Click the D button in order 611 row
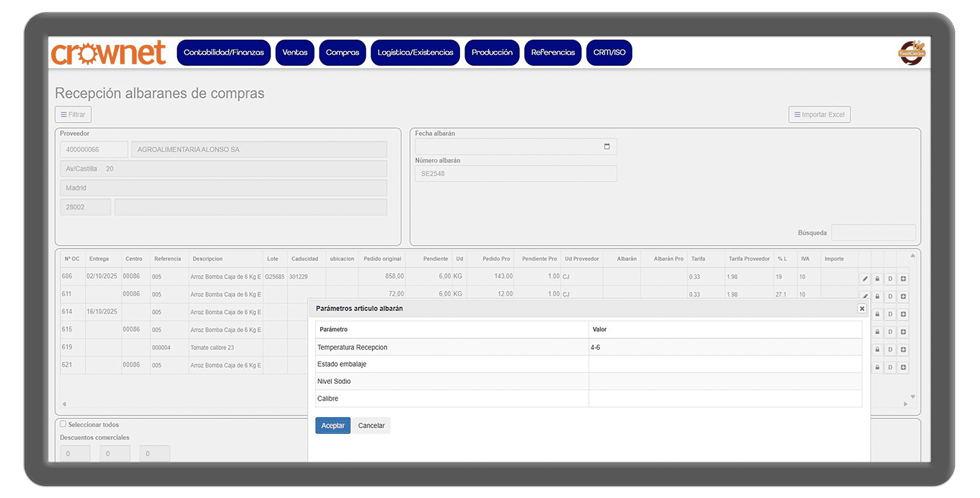Screen dimensions: 980x498 pyautogui.click(x=890, y=296)
